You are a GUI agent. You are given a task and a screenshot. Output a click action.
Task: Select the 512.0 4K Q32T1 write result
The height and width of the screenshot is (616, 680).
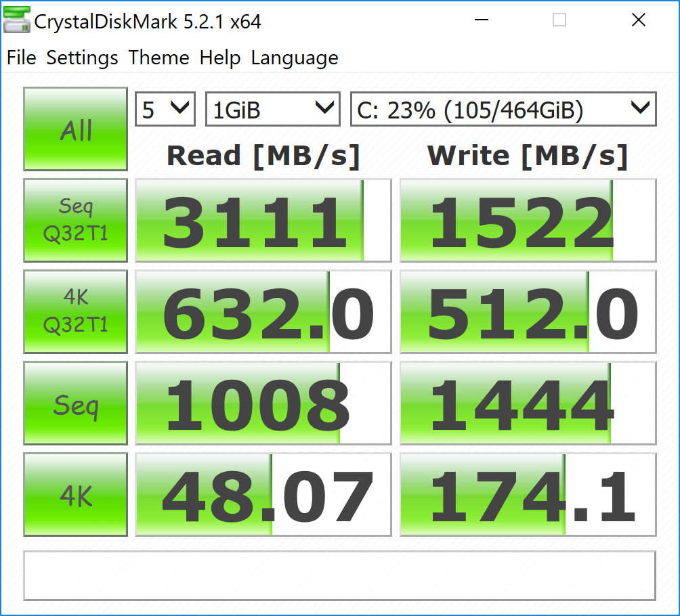point(528,311)
